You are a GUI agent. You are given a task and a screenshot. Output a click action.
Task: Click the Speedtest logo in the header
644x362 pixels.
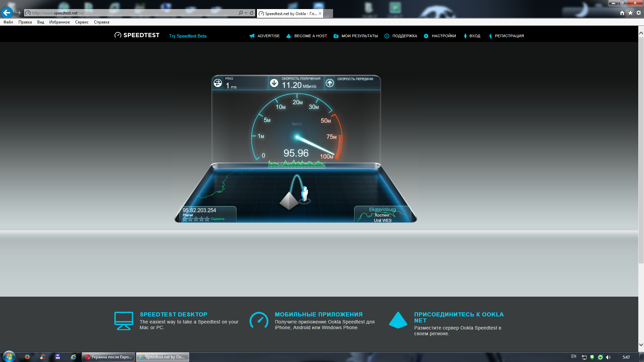137,35
